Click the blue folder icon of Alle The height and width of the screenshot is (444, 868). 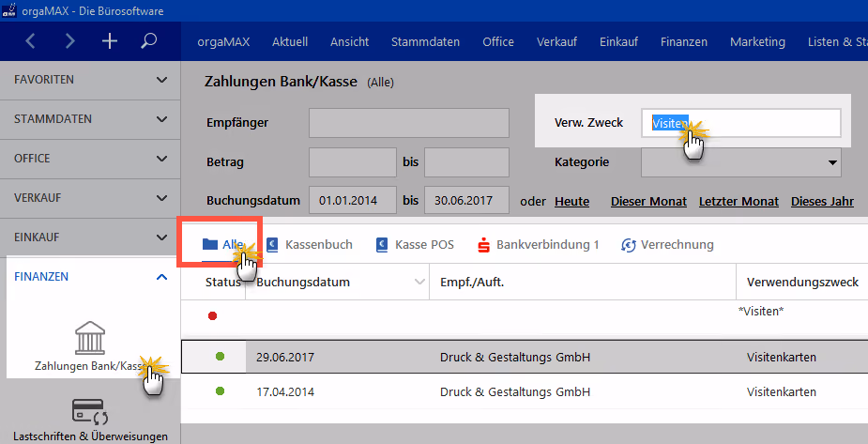210,244
